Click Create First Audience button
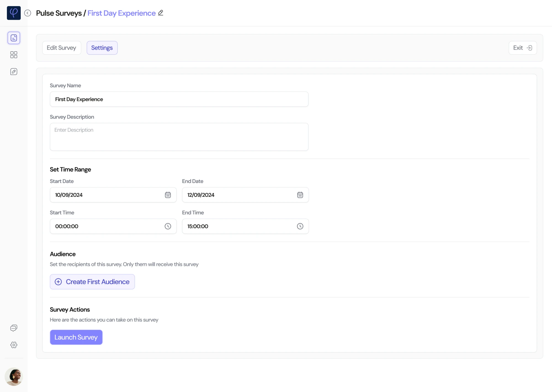 click(x=92, y=282)
